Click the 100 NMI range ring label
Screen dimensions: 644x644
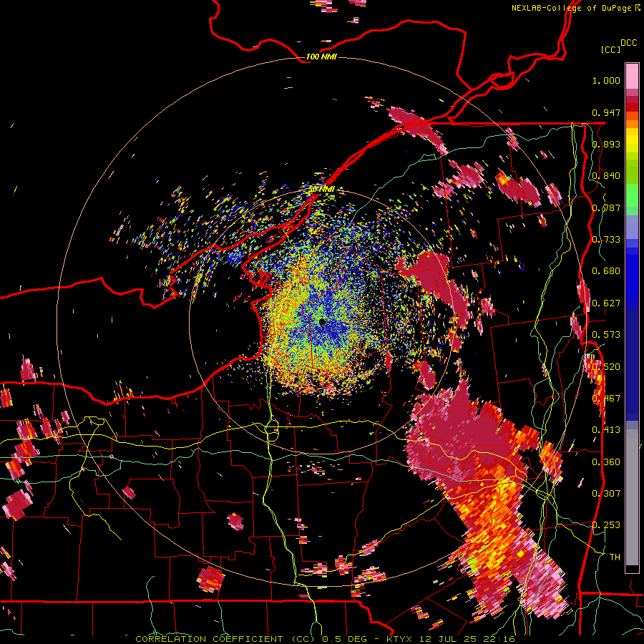point(321,57)
